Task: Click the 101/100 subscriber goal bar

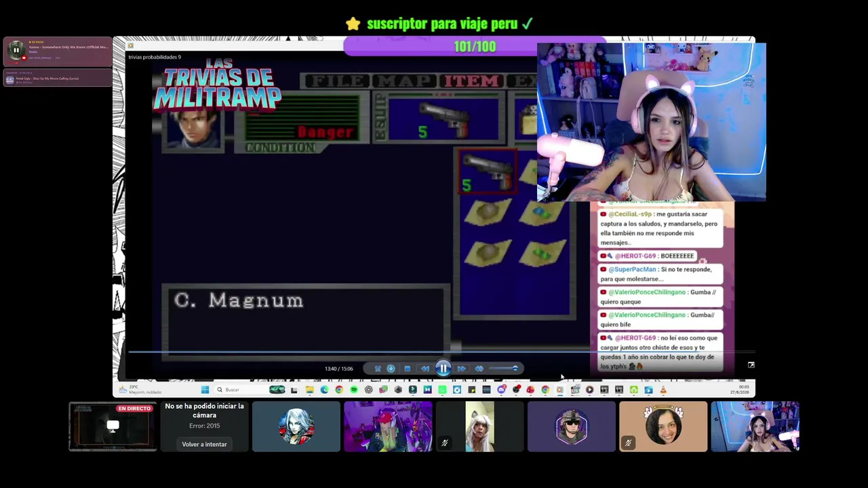Action: (x=475, y=46)
